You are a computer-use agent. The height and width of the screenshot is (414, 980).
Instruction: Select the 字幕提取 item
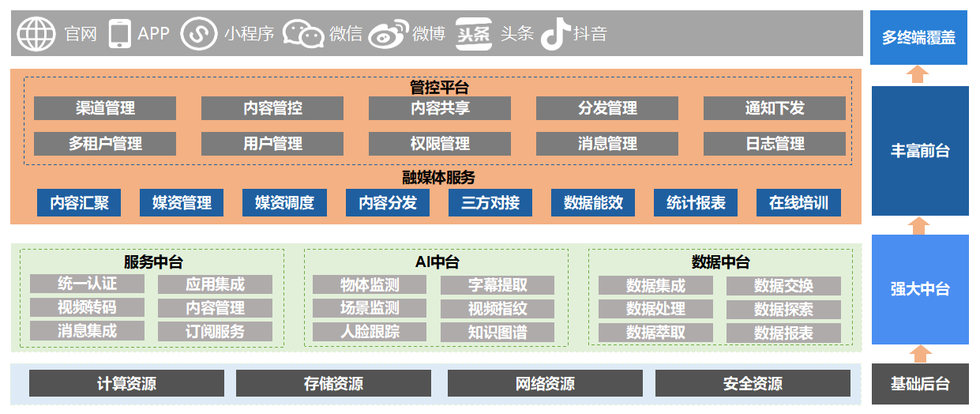(x=498, y=285)
